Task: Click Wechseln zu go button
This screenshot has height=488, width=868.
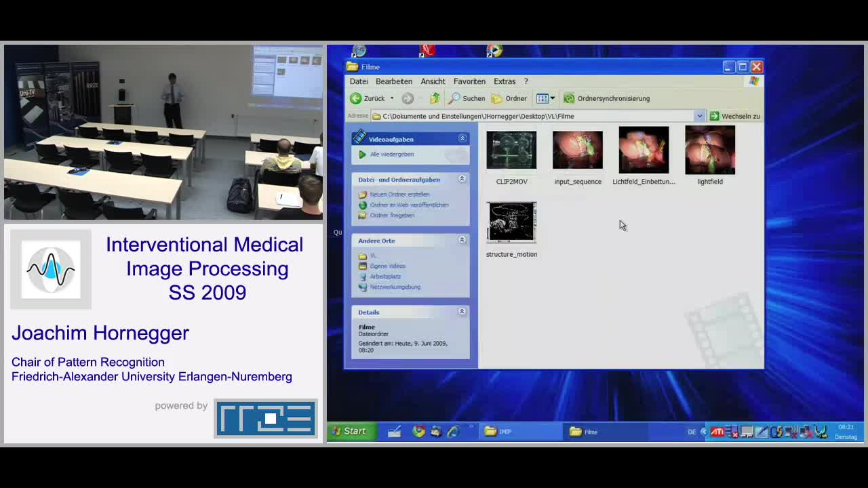Action: pyautogui.click(x=734, y=116)
